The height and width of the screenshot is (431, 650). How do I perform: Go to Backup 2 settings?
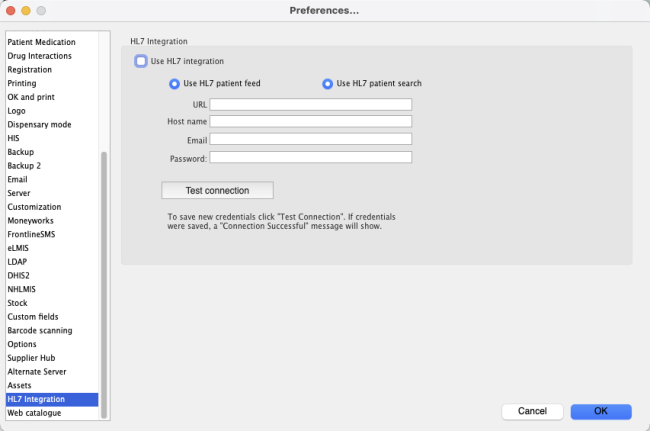[25, 165]
